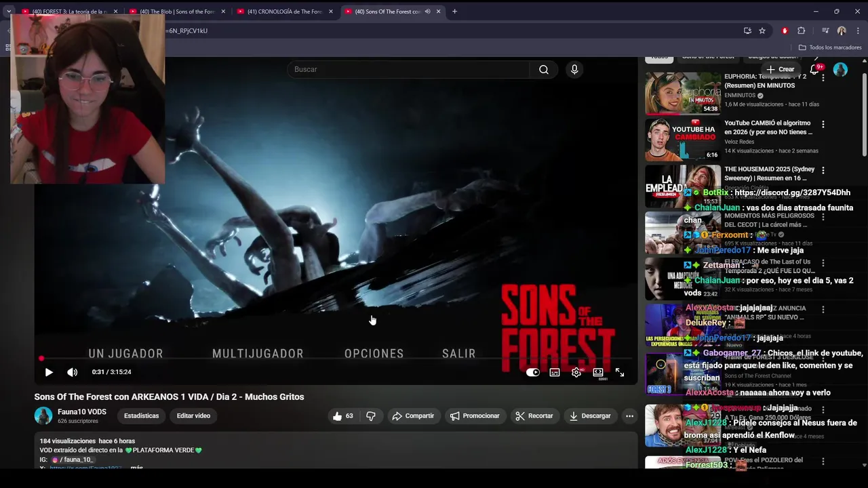Close the 'CRONOLOGÍA de The Forest' tab
Viewport: 868px width, 488px height.
tap(331, 12)
